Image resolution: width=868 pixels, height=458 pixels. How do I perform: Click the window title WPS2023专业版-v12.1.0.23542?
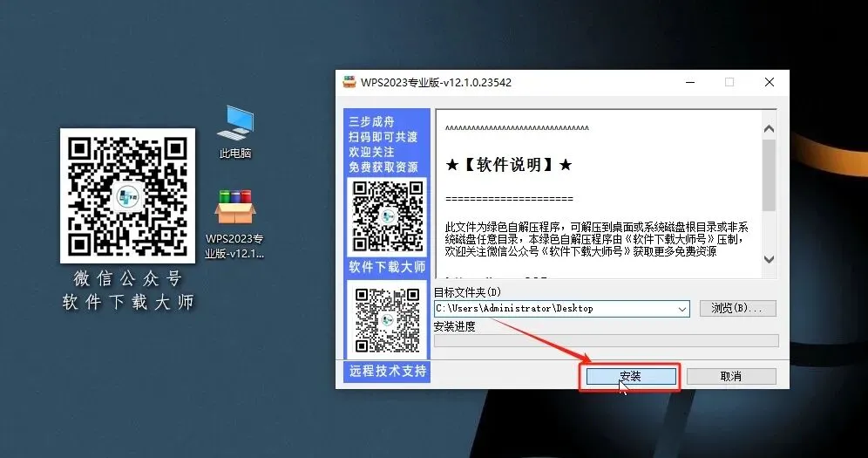point(437,83)
